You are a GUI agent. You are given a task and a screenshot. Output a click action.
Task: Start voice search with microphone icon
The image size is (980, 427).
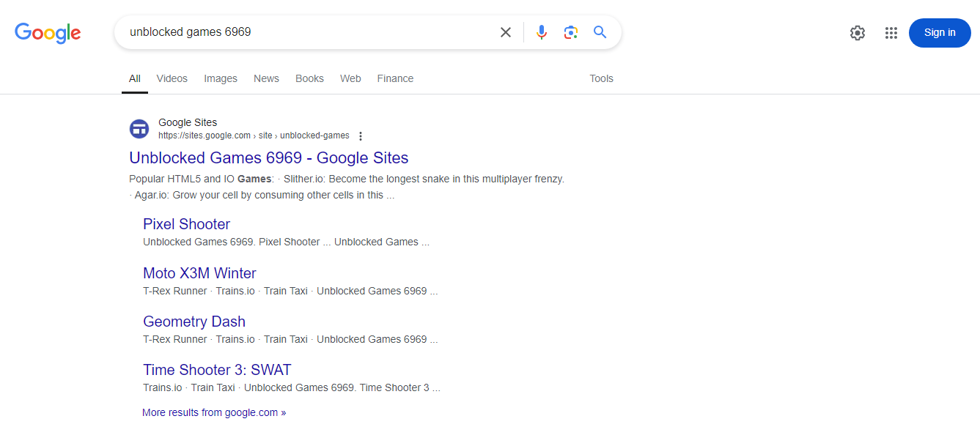[x=542, y=32]
